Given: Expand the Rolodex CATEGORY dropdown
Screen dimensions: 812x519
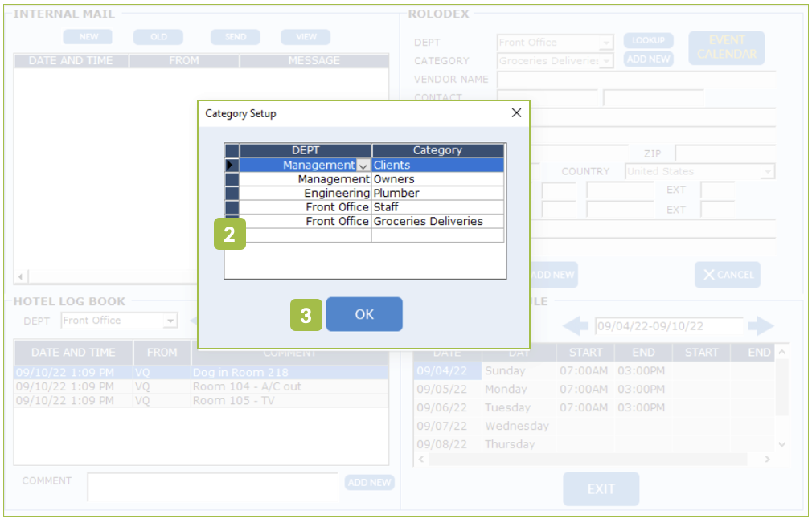Looking at the screenshot, I should (606, 61).
